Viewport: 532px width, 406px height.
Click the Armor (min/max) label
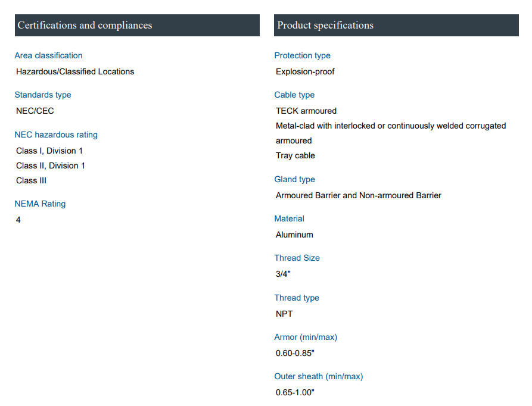pyautogui.click(x=306, y=337)
